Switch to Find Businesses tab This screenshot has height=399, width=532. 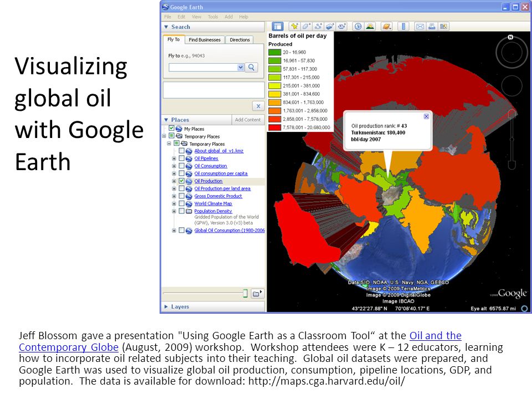[204, 40]
